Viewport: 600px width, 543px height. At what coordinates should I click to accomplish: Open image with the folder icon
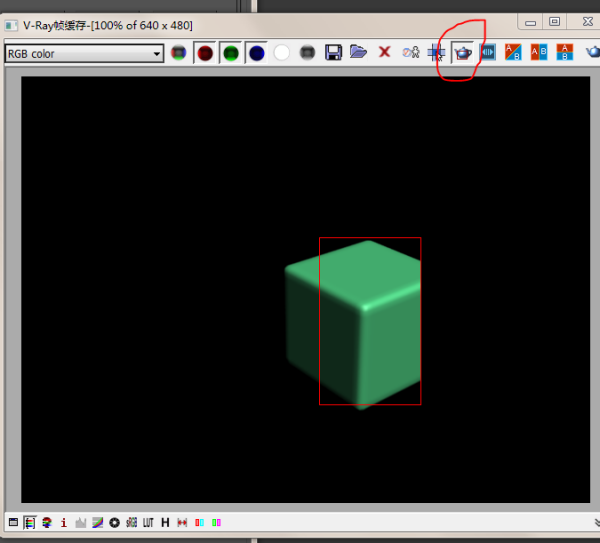(358, 52)
